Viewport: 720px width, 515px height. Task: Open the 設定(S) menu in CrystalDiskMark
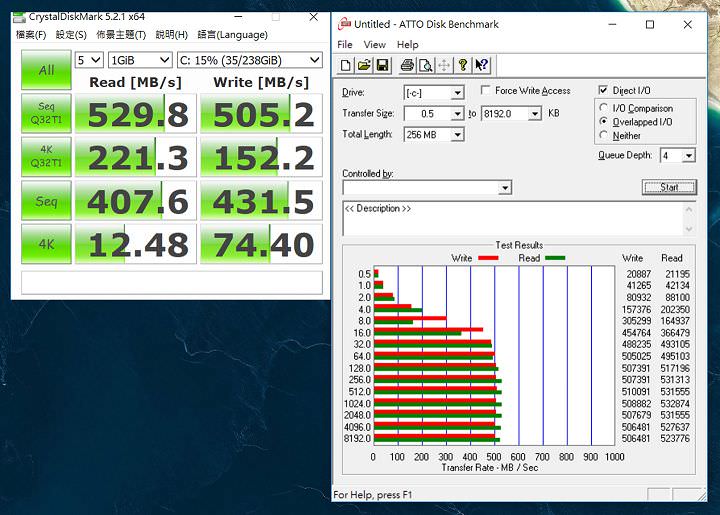pos(70,35)
